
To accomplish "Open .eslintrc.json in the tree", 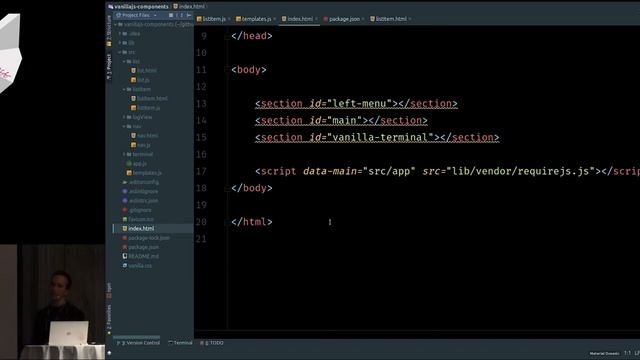I will [140, 201].
